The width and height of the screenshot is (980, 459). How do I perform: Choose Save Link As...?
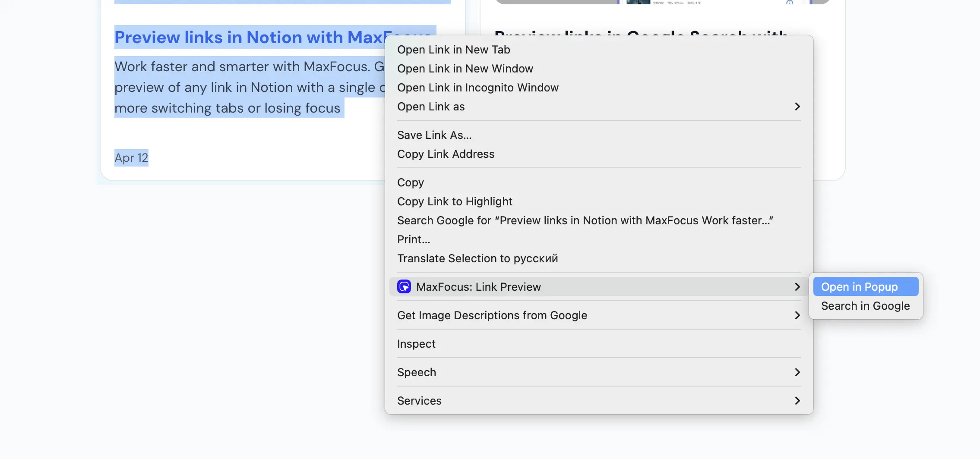(x=599, y=135)
